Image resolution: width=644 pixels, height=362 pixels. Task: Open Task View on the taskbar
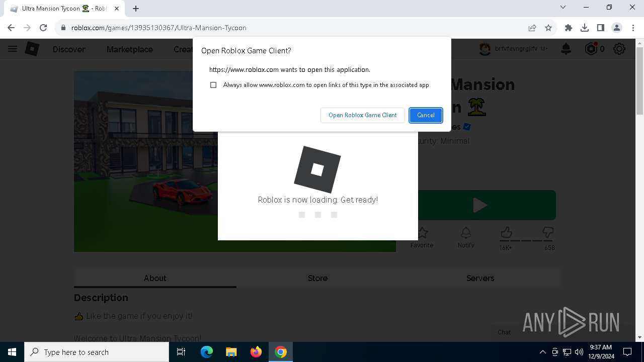coord(181,352)
